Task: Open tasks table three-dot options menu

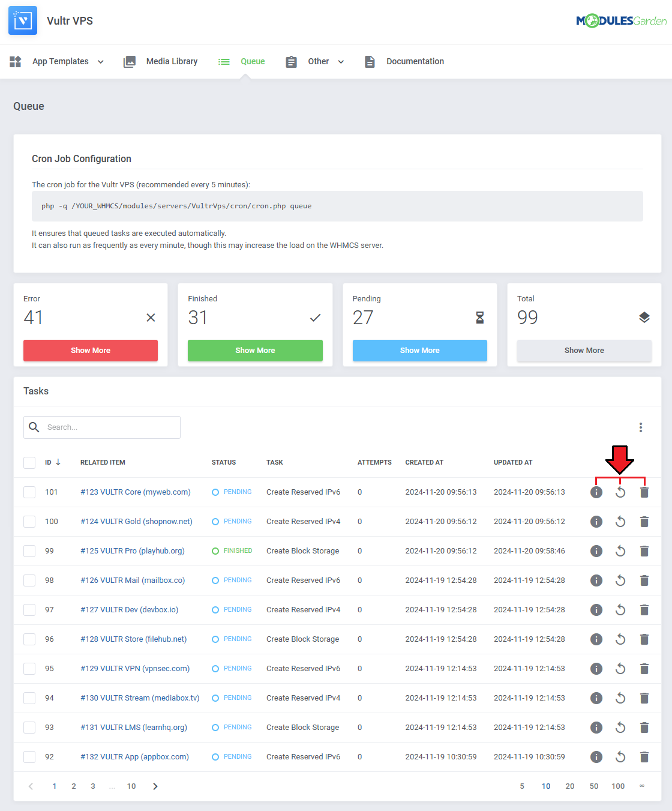Action: pos(641,427)
